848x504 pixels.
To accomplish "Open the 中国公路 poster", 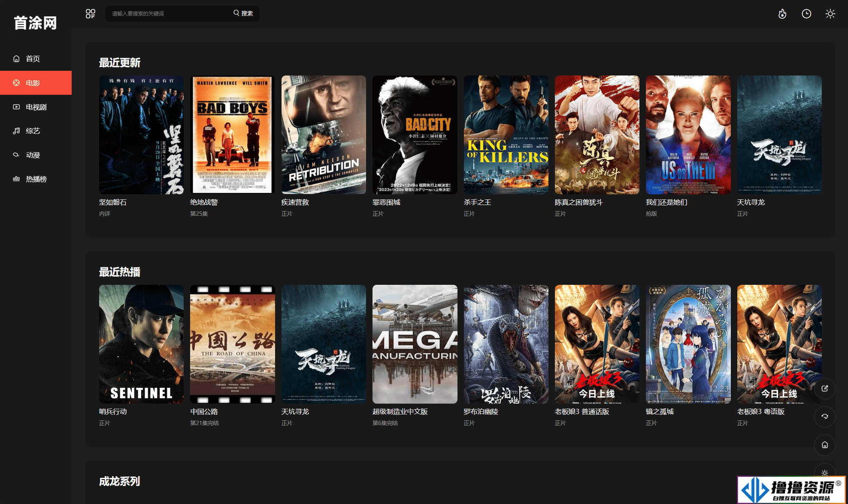I will 233,344.
